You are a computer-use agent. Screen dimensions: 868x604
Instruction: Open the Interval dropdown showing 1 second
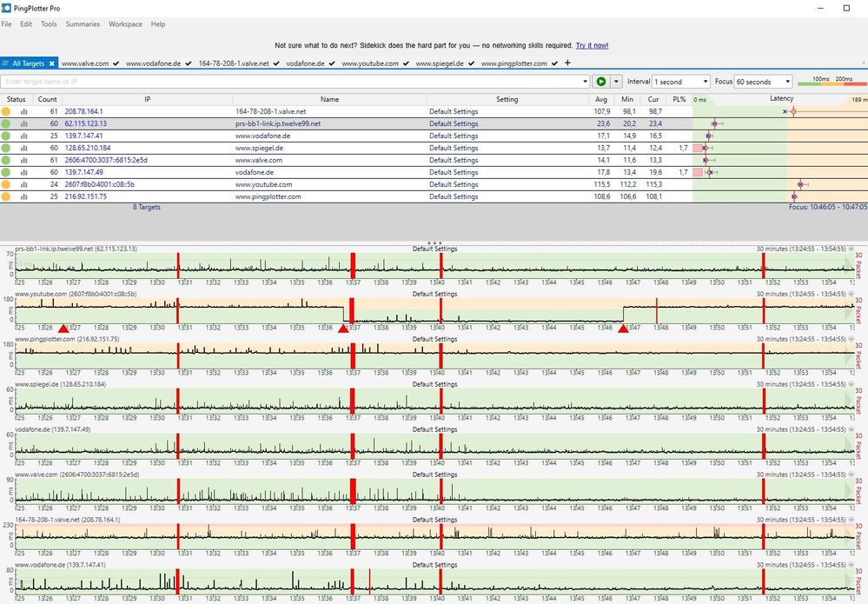click(x=681, y=82)
